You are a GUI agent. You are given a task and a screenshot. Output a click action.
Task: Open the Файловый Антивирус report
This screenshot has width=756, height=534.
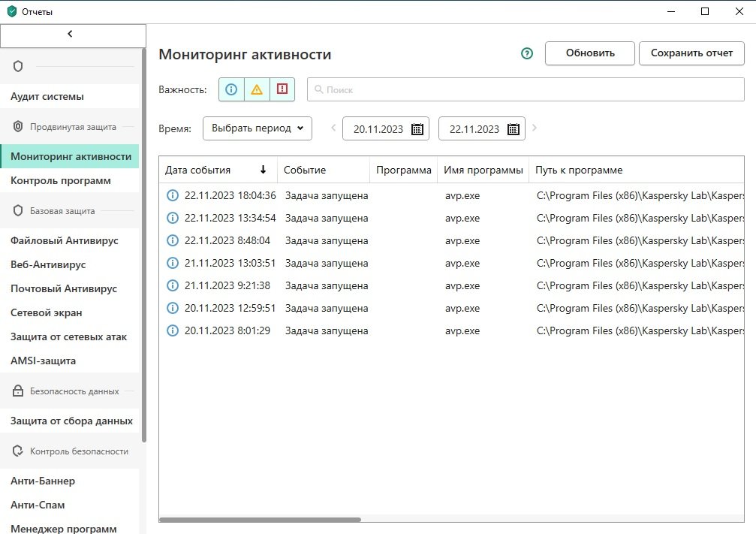point(65,240)
